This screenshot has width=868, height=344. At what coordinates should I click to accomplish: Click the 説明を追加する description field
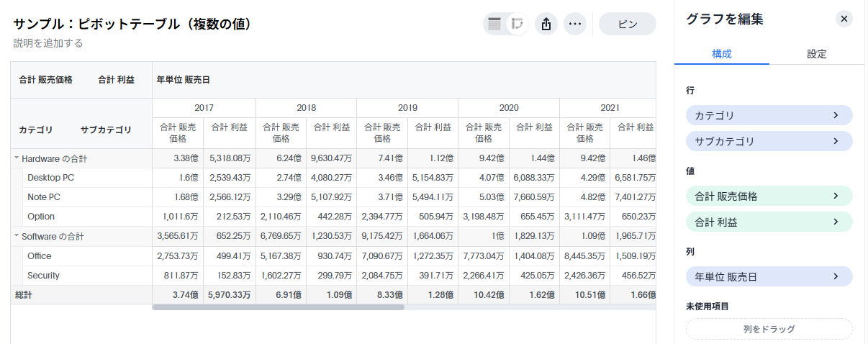pos(48,43)
